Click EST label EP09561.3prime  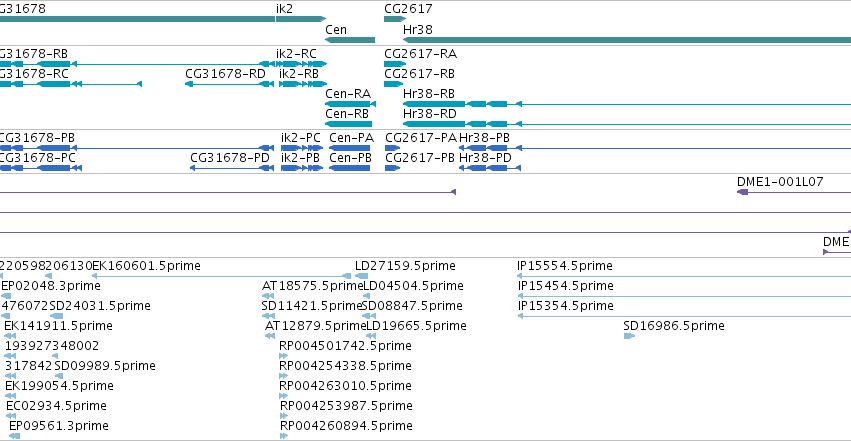click(59, 426)
